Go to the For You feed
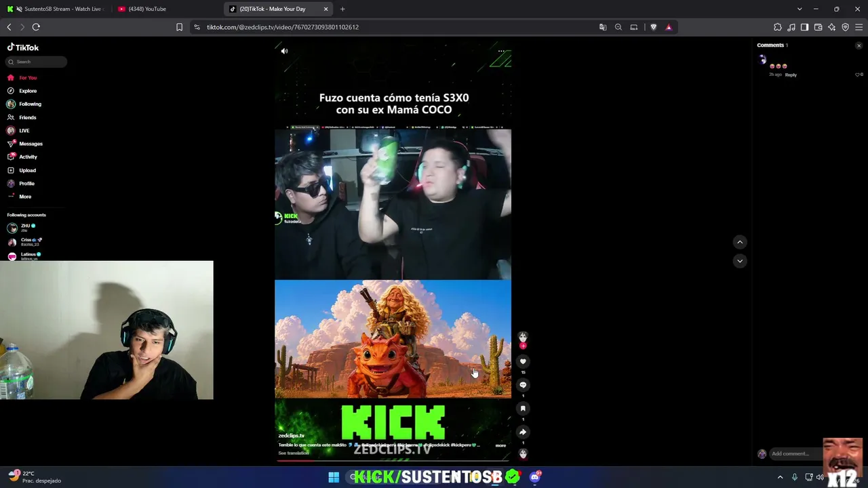The image size is (868, 488). point(22,78)
